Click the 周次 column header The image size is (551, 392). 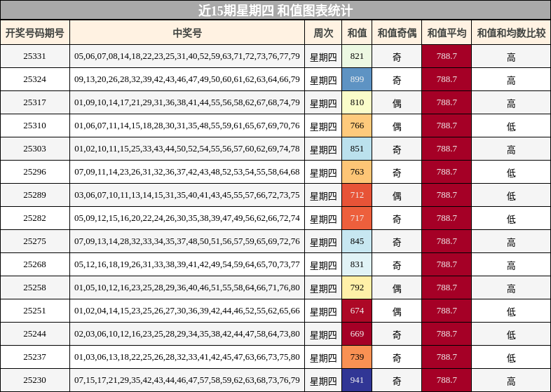323,33
